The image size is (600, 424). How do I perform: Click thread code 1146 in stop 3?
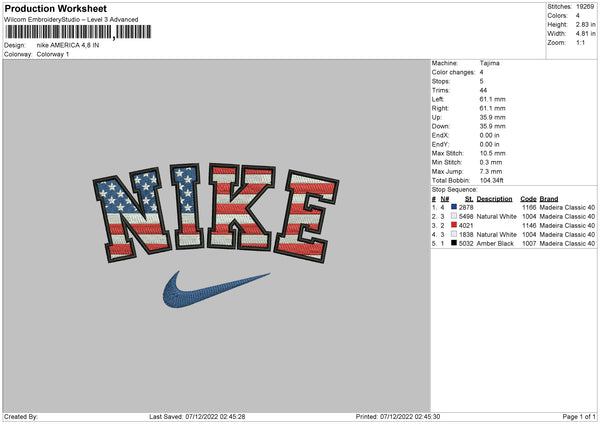pyautogui.click(x=529, y=225)
